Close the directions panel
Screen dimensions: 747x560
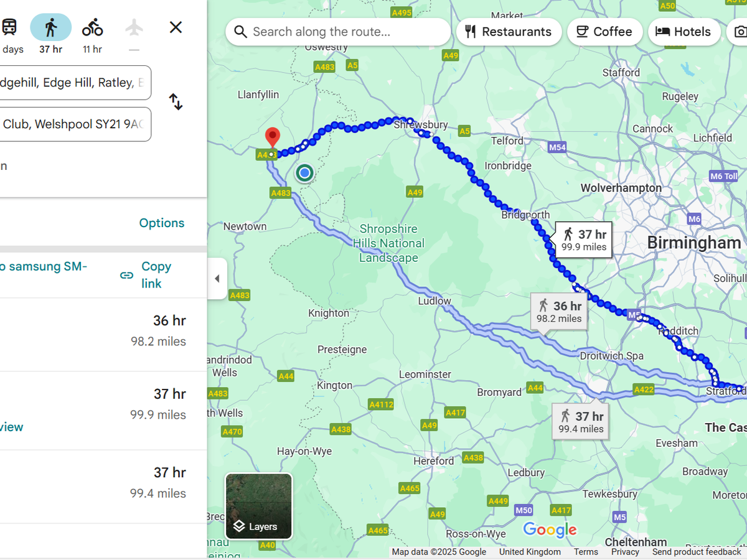(x=176, y=27)
